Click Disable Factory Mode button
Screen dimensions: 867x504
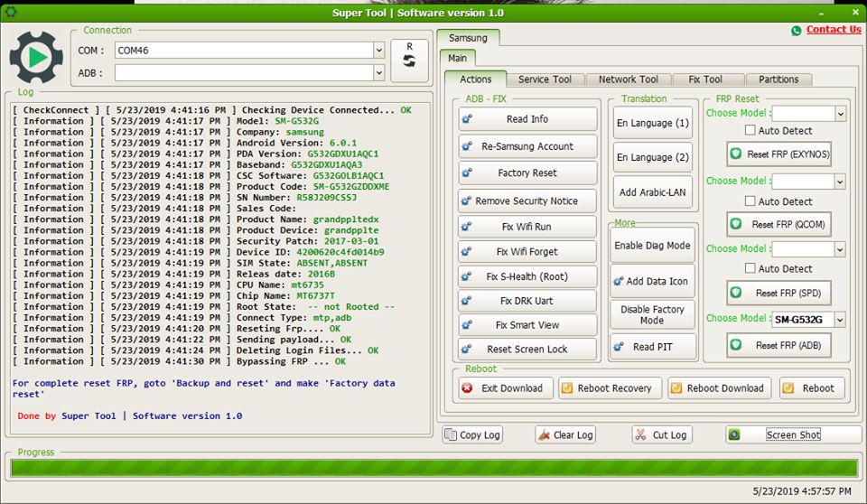point(652,315)
